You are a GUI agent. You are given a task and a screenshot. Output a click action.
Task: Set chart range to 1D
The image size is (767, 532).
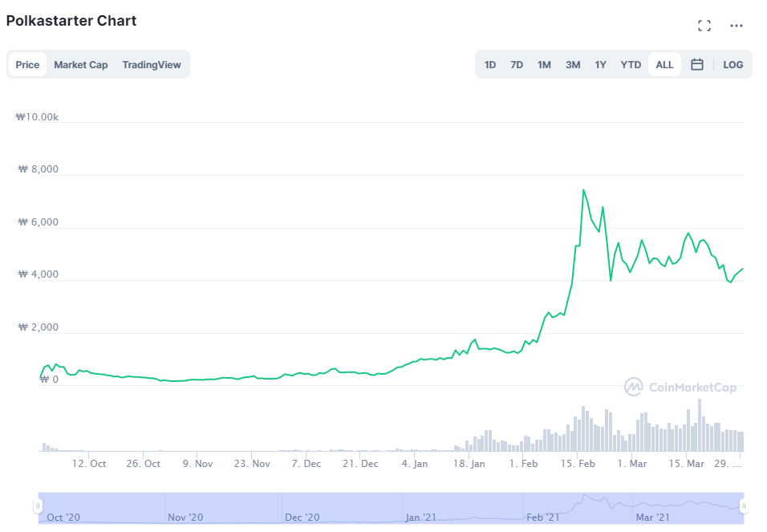[489, 65]
